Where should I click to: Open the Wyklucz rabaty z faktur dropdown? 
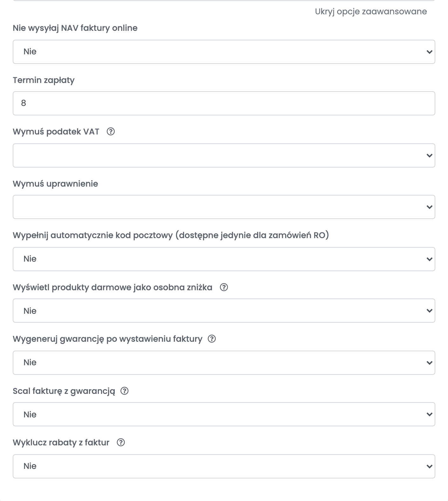coord(224,466)
